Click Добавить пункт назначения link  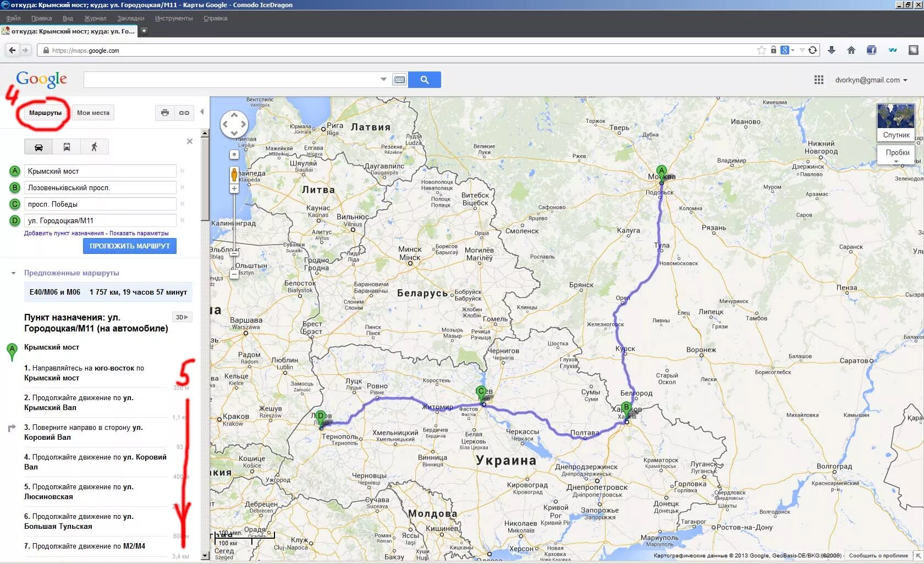[x=64, y=233]
